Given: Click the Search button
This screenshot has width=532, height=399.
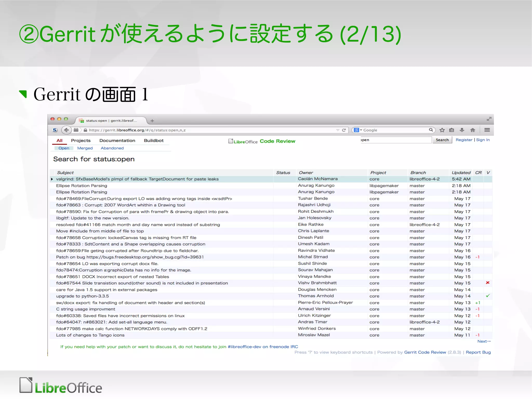Looking at the screenshot, I should point(442,140).
